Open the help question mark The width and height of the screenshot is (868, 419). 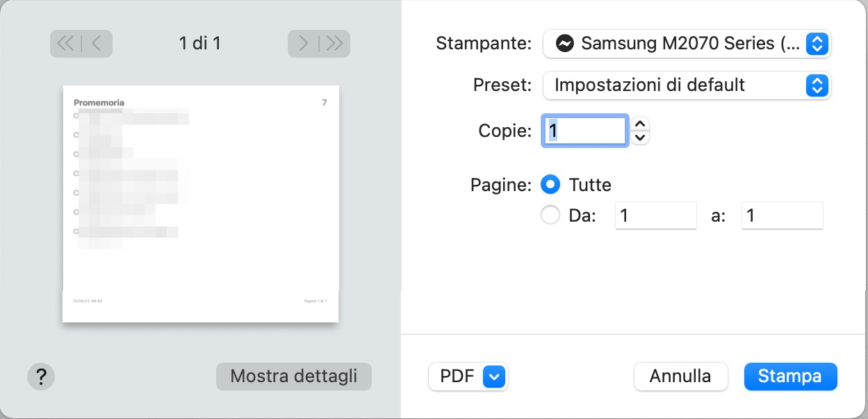coord(41,377)
